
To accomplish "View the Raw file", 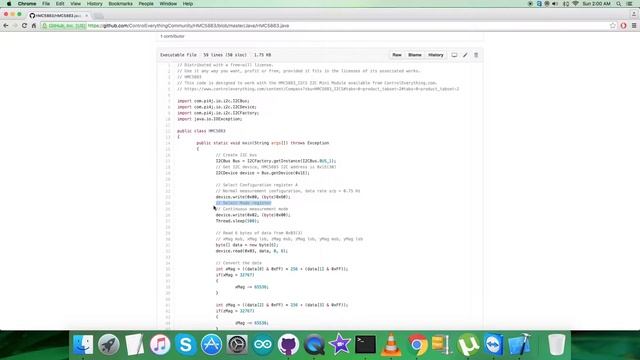I will click(x=397, y=55).
